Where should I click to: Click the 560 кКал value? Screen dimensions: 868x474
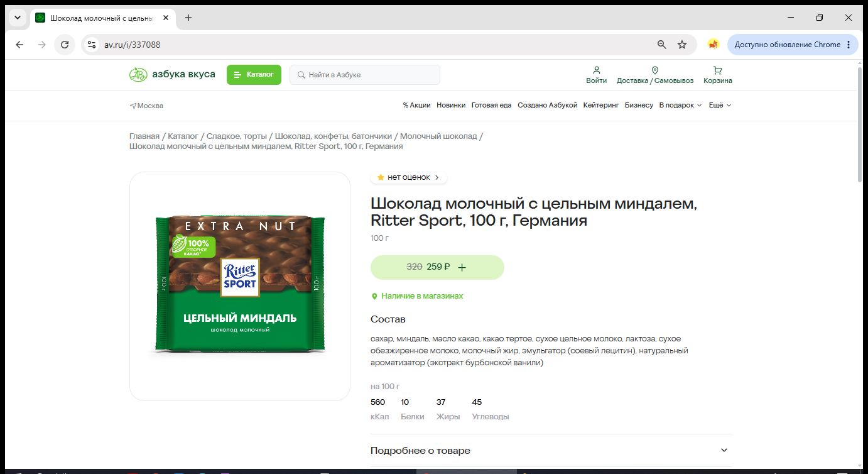click(378, 402)
